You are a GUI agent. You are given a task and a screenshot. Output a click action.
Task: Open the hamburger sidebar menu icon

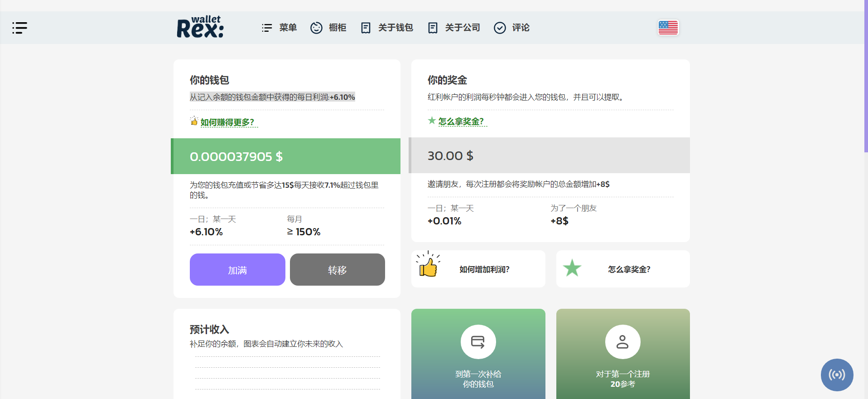point(19,28)
